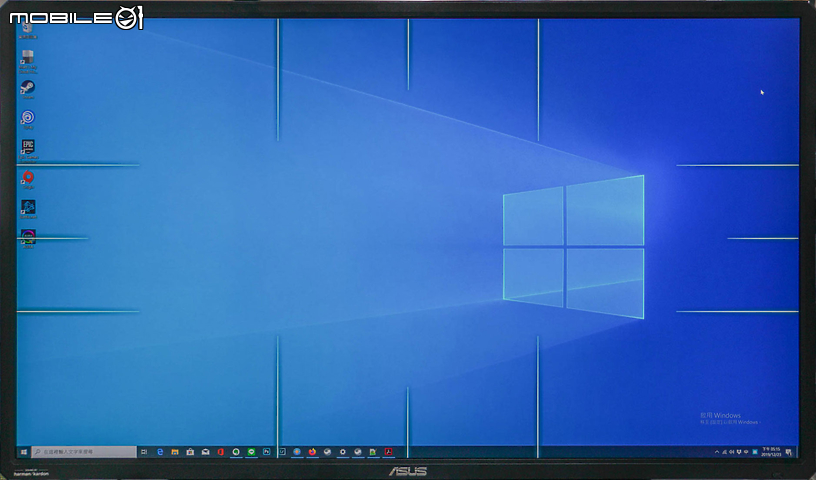Open Adobe Acrobat from the taskbar

coord(388,452)
